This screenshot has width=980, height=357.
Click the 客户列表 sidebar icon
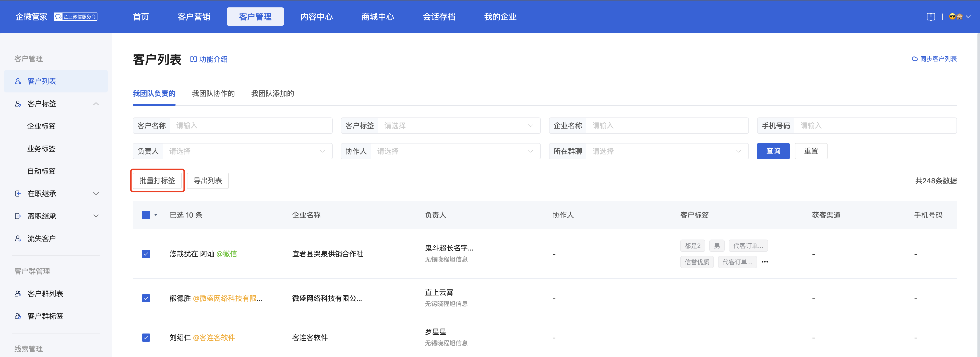coord(18,81)
